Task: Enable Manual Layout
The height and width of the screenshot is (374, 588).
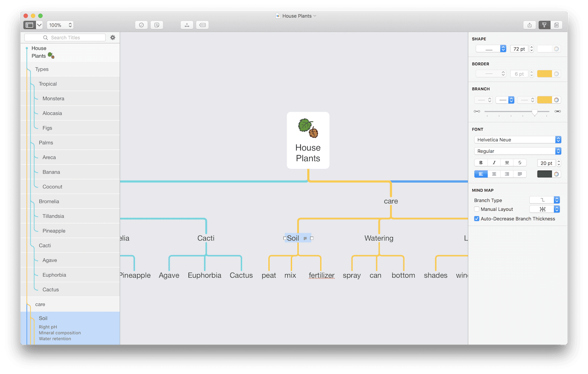Action: (x=477, y=209)
